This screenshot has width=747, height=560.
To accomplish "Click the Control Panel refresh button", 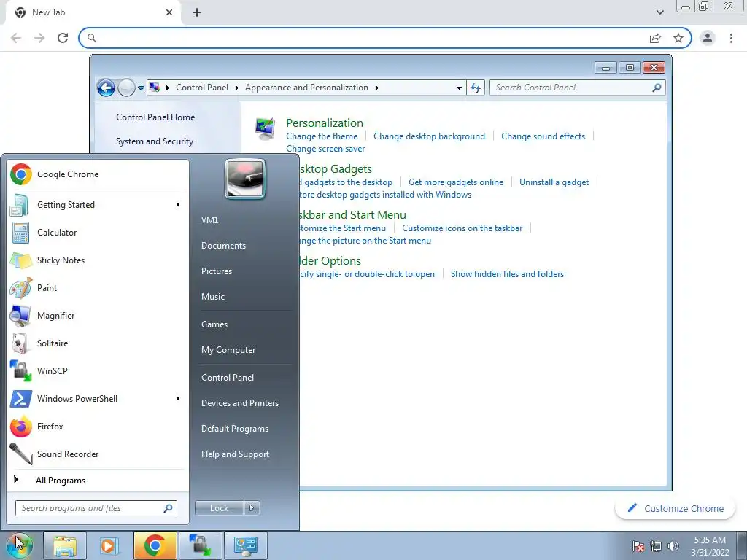I will (x=476, y=87).
